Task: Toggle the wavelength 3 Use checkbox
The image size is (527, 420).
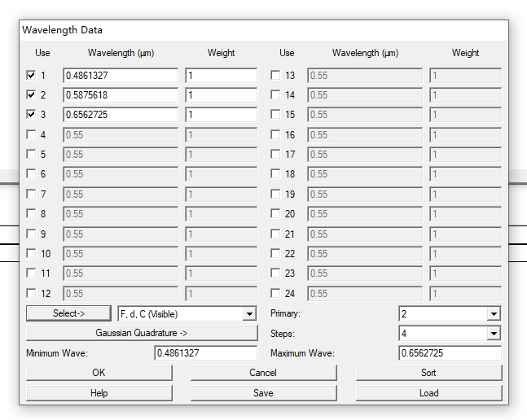Action: tap(31, 115)
